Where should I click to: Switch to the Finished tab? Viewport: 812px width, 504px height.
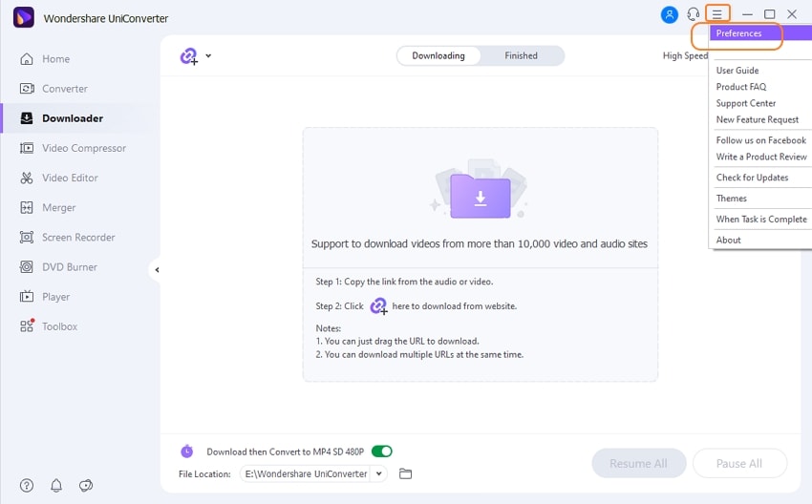click(521, 56)
